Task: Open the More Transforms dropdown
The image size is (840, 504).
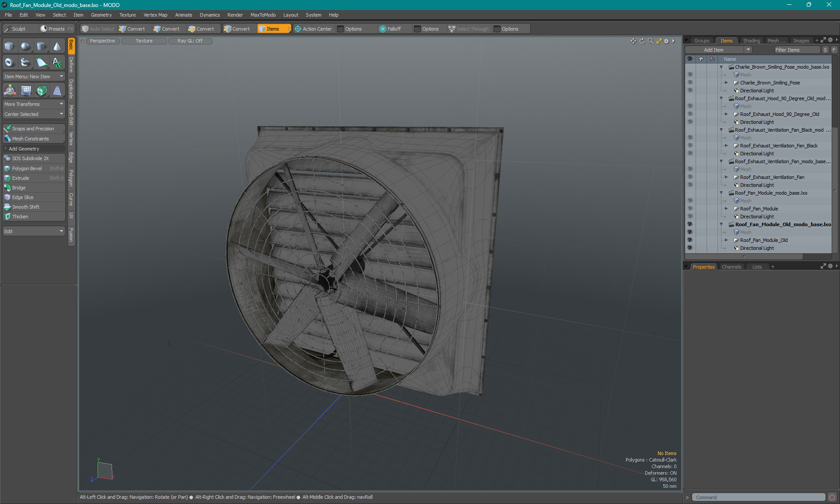Action: (x=34, y=104)
